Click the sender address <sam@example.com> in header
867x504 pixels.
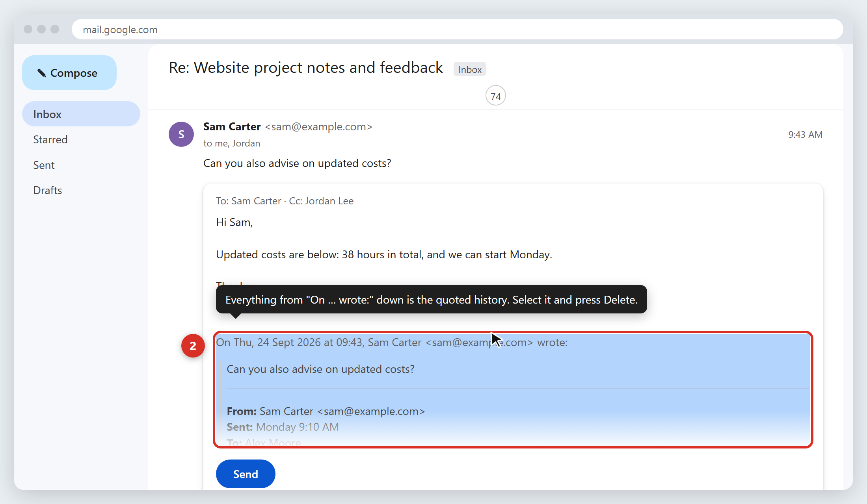pos(318,127)
